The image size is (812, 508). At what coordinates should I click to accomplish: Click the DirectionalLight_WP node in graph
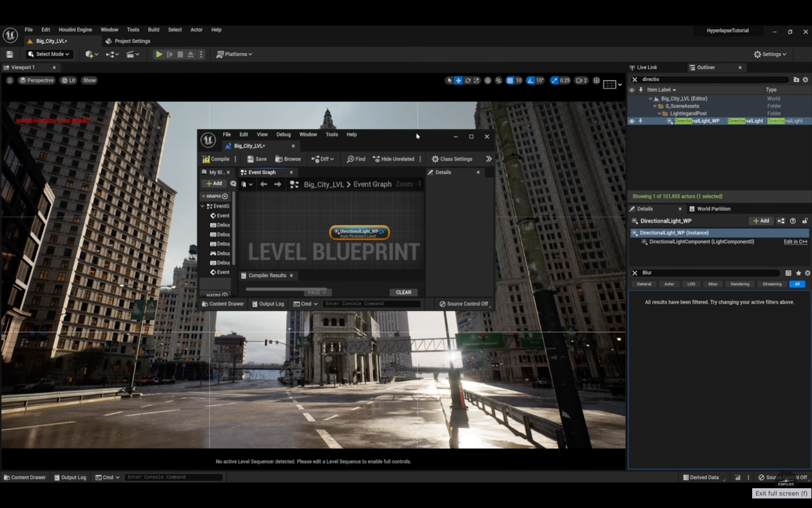coord(359,233)
